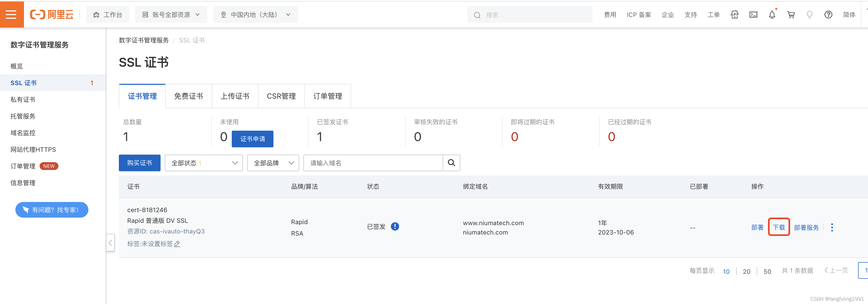Viewport: 868px width, 304px height.
Task: Click the 标签:未设置标签 text
Action: [150, 244]
